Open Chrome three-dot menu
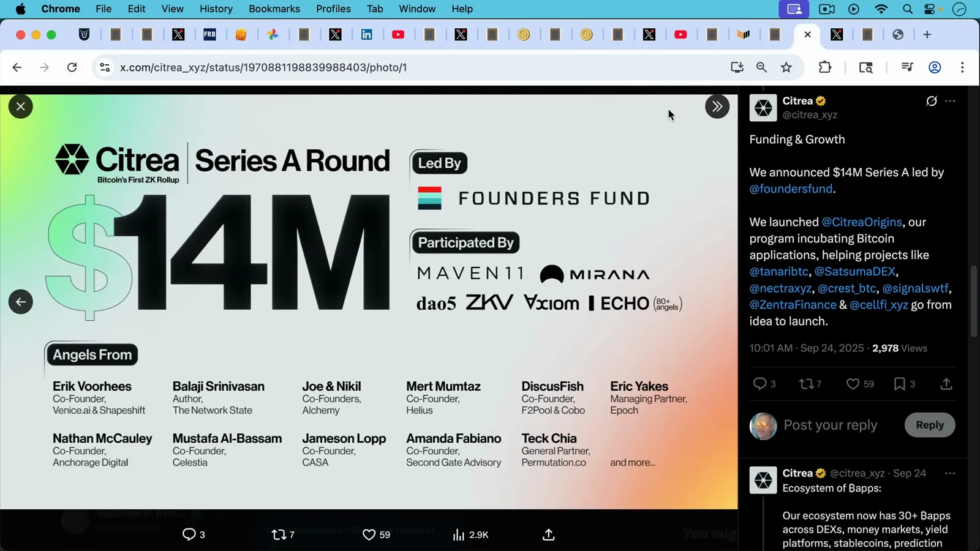Image resolution: width=980 pixels, height=551 pixels. [x=962, y=67]
